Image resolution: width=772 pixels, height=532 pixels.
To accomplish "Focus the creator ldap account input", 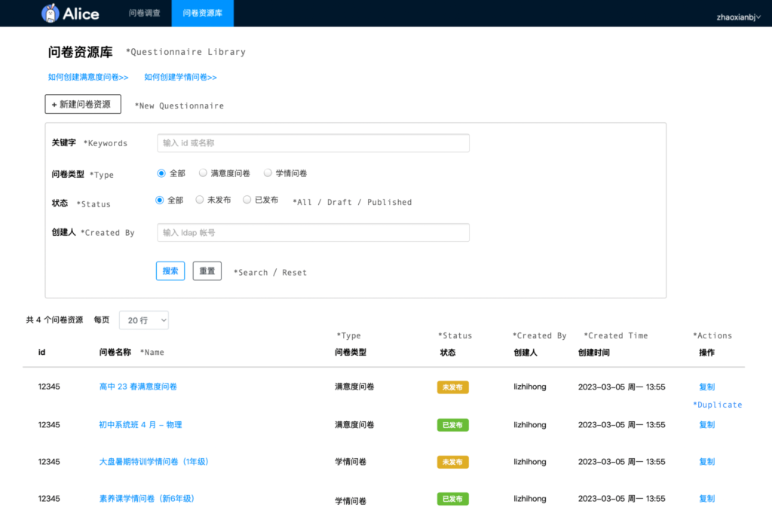I will (x=313, y=233).
